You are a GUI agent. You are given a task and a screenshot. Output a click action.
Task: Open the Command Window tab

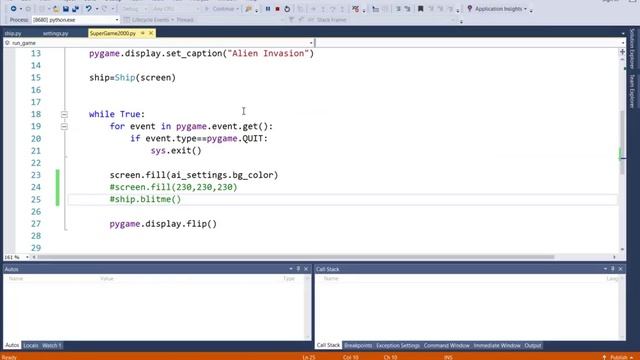(x=447, y=346)
